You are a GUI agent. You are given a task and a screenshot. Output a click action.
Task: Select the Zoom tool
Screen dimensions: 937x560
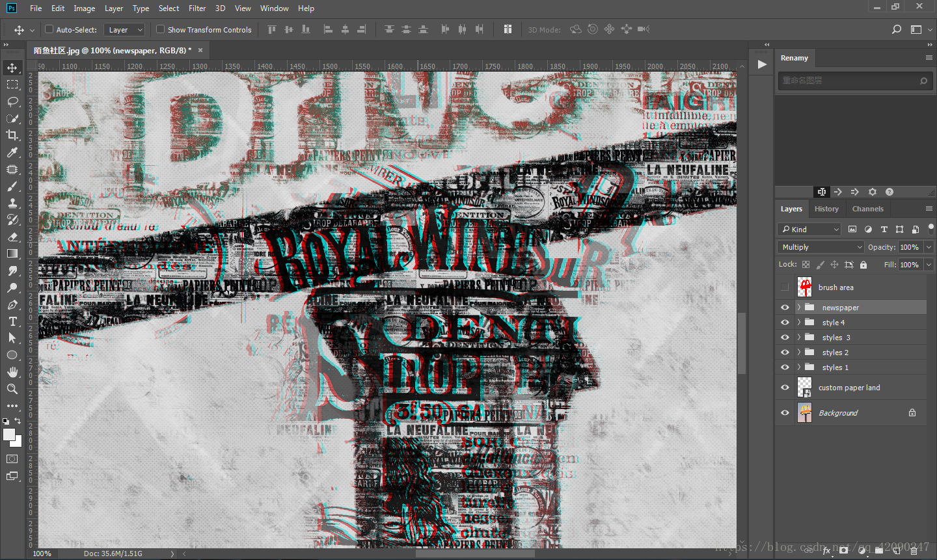(12, 389)
